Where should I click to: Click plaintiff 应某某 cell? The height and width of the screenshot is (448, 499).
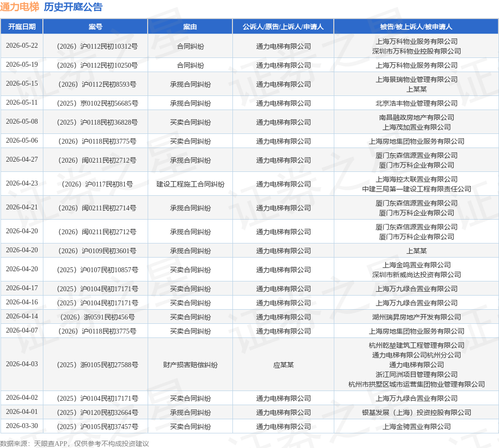pyautogui.click(x=283, y=365)
